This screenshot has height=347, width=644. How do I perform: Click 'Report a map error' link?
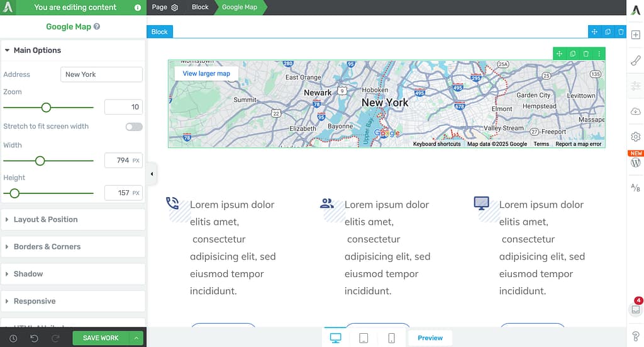579,144
